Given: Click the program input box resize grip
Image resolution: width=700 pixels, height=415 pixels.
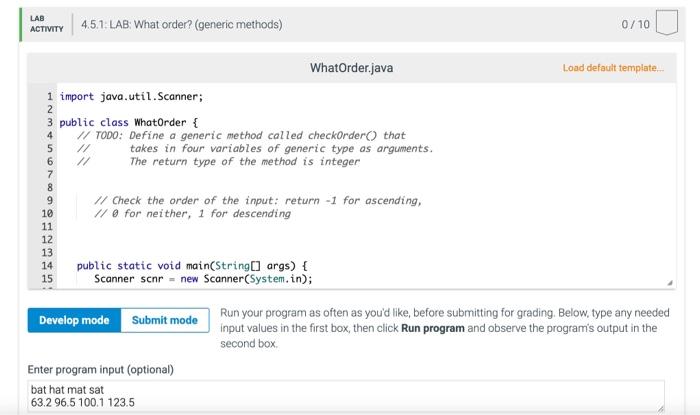Looking at the screenshot, I should pos(660,408).
